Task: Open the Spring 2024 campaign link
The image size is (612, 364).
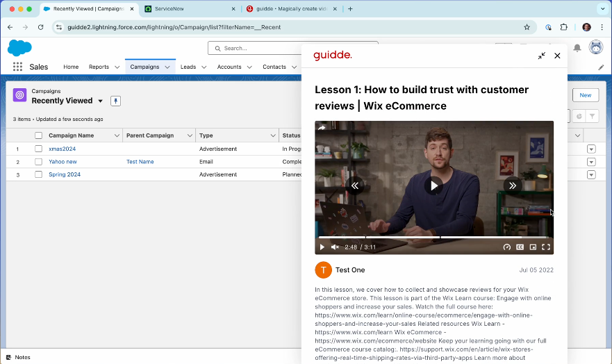Action: point(65,174)
